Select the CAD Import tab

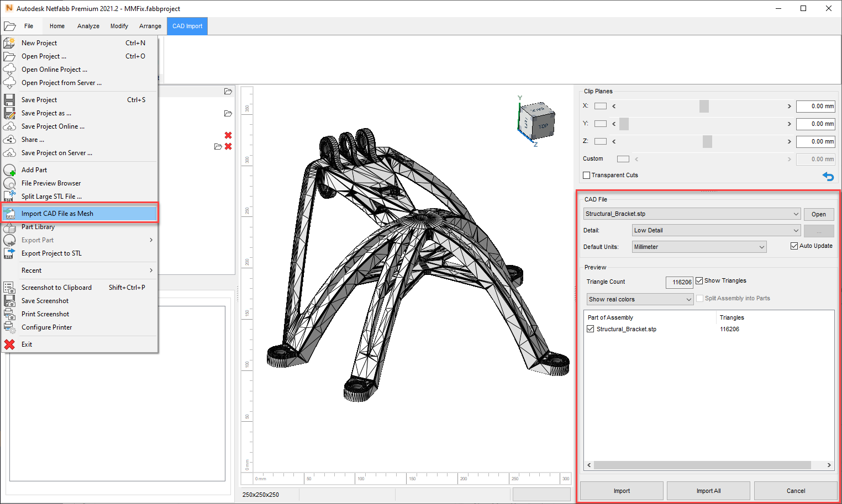tap(187, 26)
